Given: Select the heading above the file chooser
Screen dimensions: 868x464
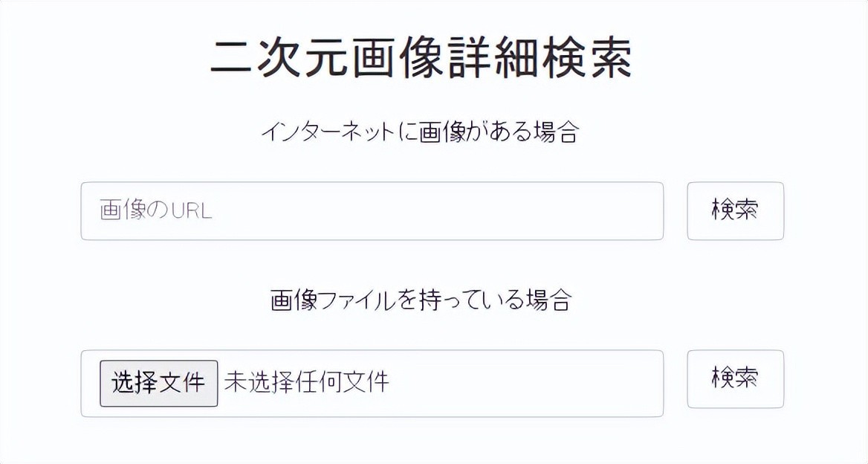Looking at the screenshot, I should pos(421,300).
